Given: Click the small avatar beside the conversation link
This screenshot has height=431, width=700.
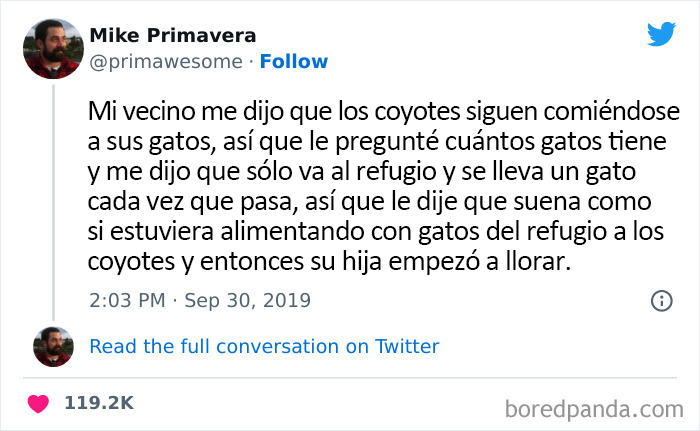Looking at the screenshot, I should (x=54, y=345).
